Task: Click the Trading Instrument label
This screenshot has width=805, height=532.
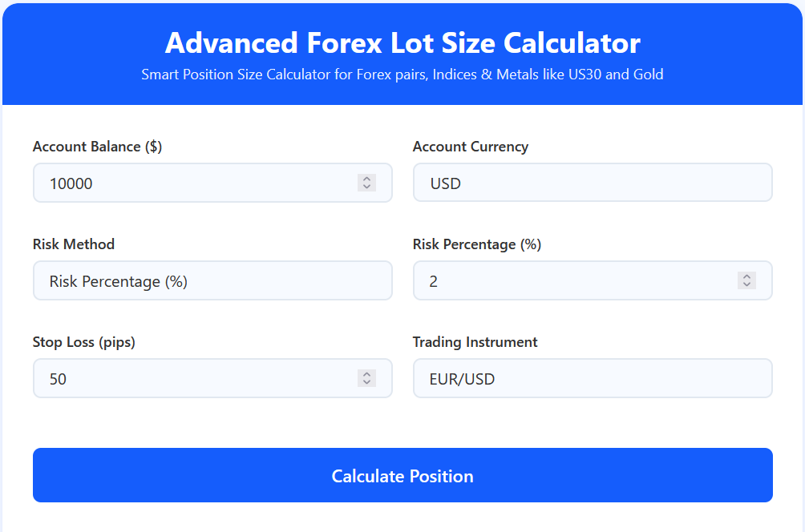Action: tap(475, 342)
